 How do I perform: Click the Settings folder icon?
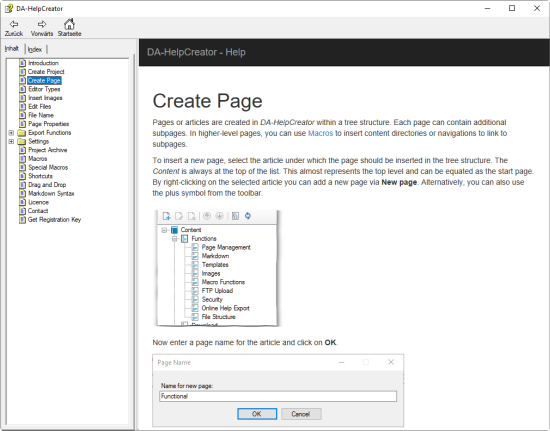pos(22,141)
